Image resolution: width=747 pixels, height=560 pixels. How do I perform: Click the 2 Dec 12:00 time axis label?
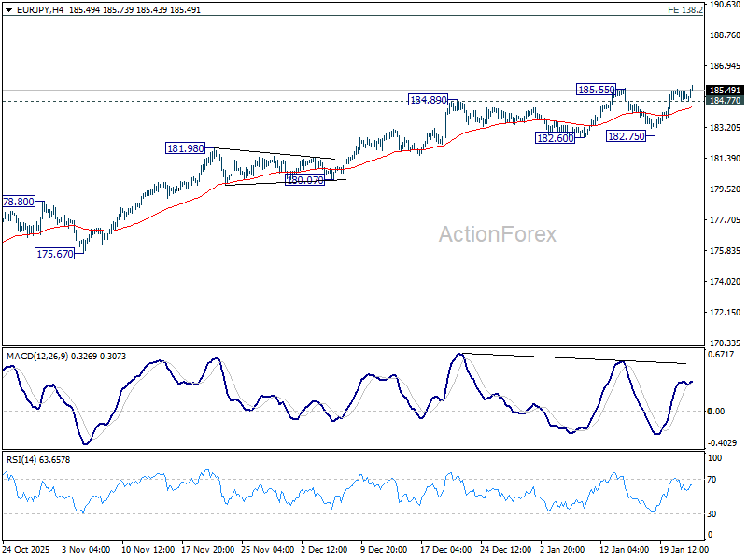click(324, 550)
